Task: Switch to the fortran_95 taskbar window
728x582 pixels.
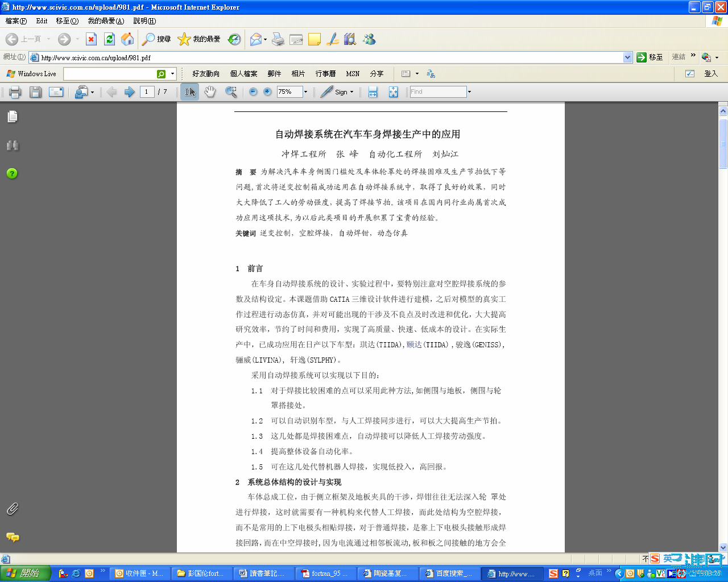Action: 326,573
